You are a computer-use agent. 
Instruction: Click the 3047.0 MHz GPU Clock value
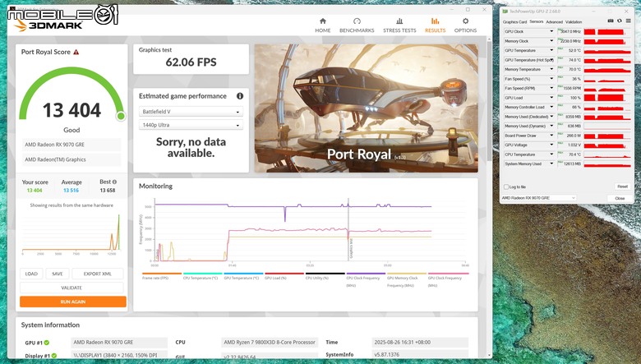[570, 31]
